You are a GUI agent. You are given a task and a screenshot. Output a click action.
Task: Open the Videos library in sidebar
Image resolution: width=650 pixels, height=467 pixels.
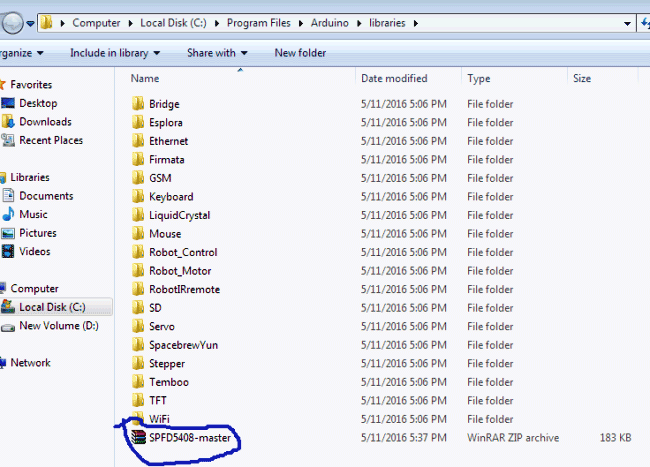point(34,252)
